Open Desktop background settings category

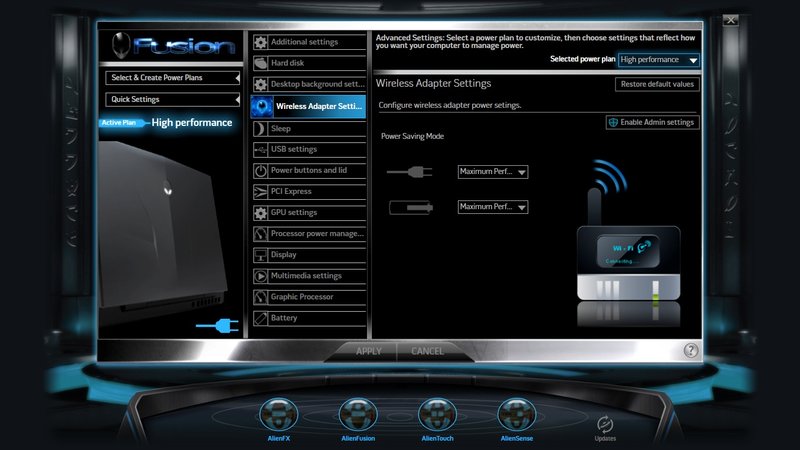(309, 84)
